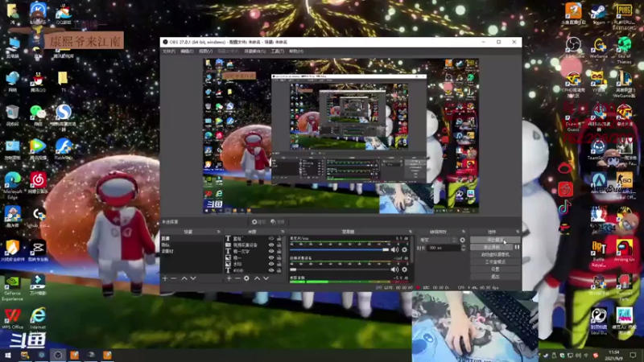The width and height of the screenshot is (644, 362).
Task: Remove the selected source with the minus icon
Action: 237,278
